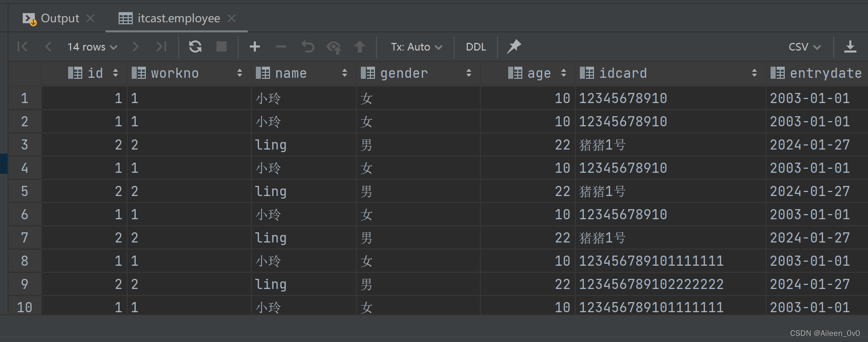
Task: Pin the itcast.employee tab
Action: point(514,46)
